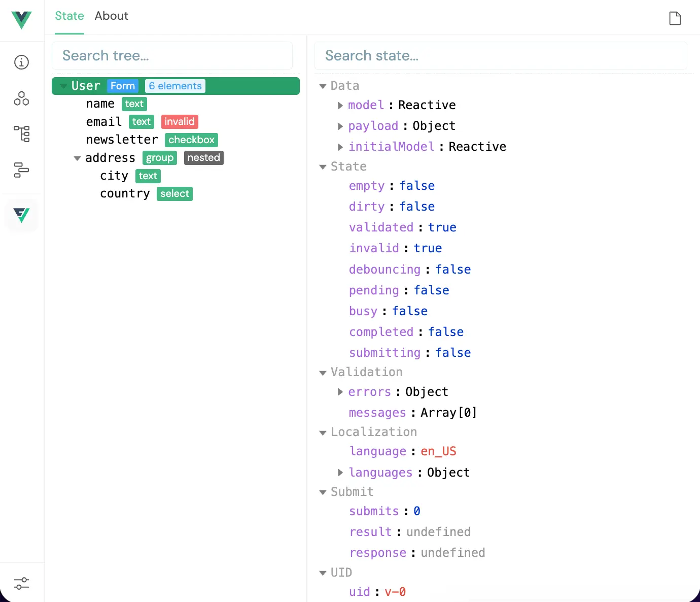Click the validated true state row

point(403,227)
